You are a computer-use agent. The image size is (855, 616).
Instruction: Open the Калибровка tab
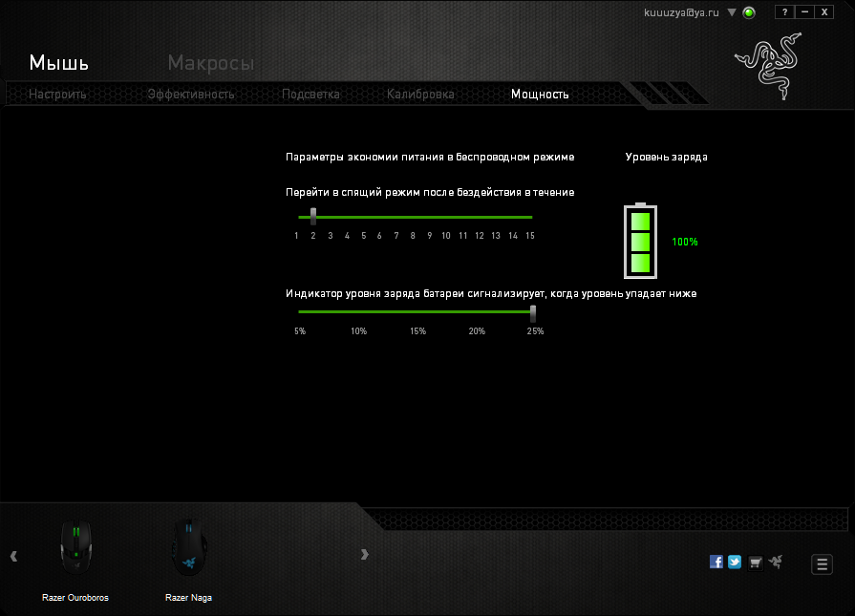pyautogui.click(x=420, y=95)
